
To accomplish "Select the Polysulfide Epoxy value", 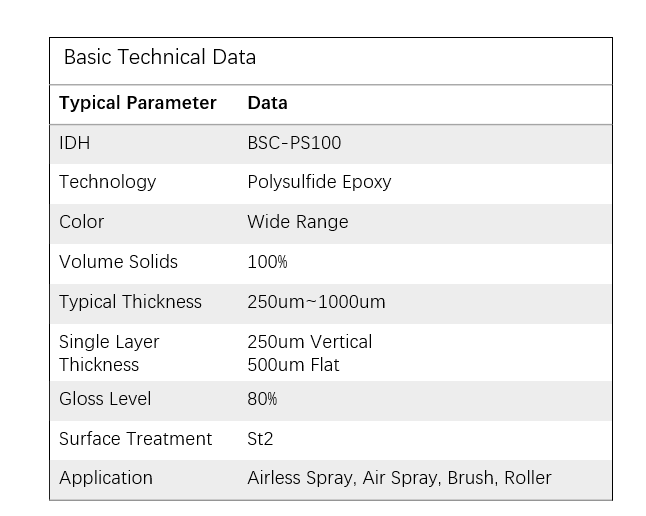I will point(319,182).
